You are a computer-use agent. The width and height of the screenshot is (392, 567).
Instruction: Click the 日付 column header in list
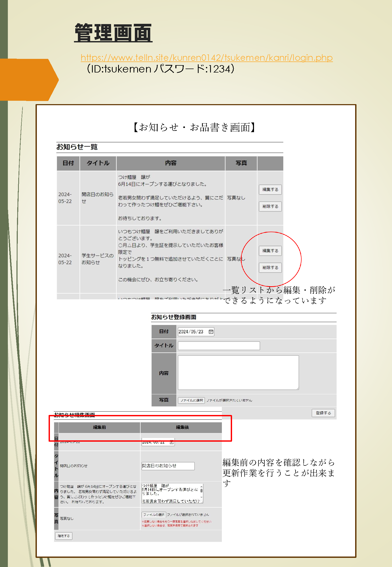click(x=68, y=163)
